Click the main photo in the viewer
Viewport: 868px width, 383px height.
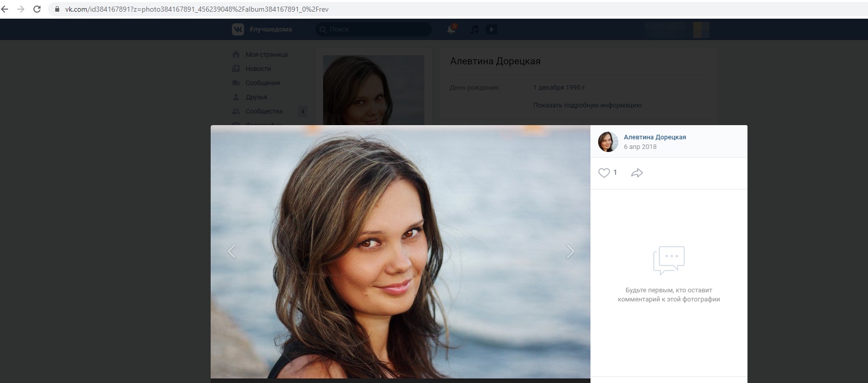401,252
